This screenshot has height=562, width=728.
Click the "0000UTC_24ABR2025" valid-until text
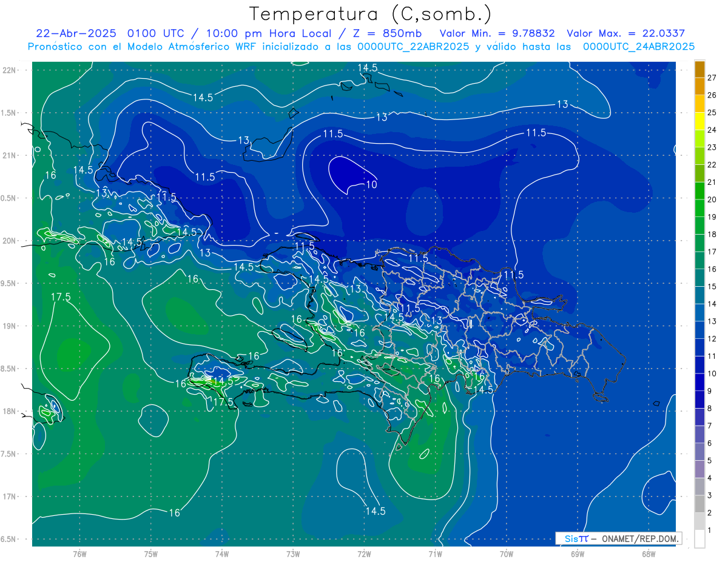[x=639, y=46]
